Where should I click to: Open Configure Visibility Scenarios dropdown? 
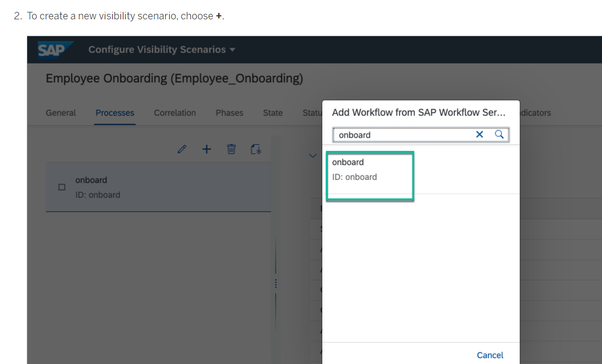point(162,50)
